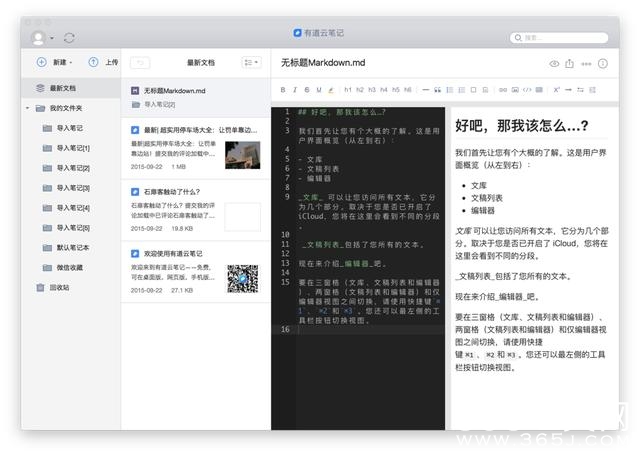Insert h1 heading from toolbar
The height and width of the screenshot is (455, 640).
tap(347, 89)
